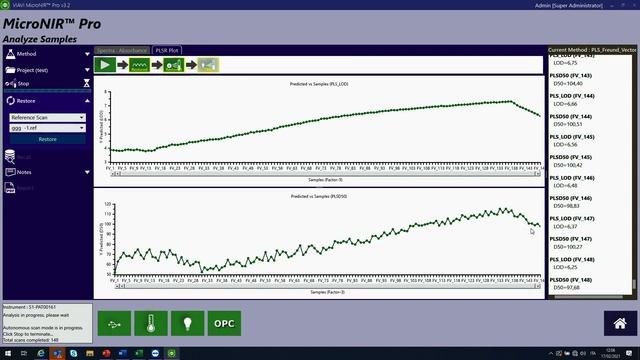The height and width of the screenshot is (360, 640).
Task: Click the Predicted vs Samples (PLS_LOD) chart title
Action: (x=319, y=84)
